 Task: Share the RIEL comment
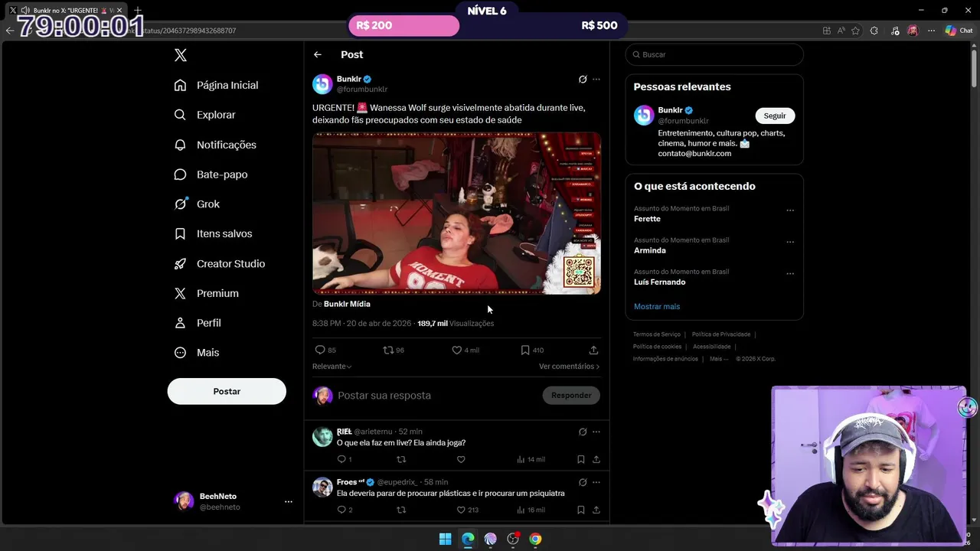point(596,459)
